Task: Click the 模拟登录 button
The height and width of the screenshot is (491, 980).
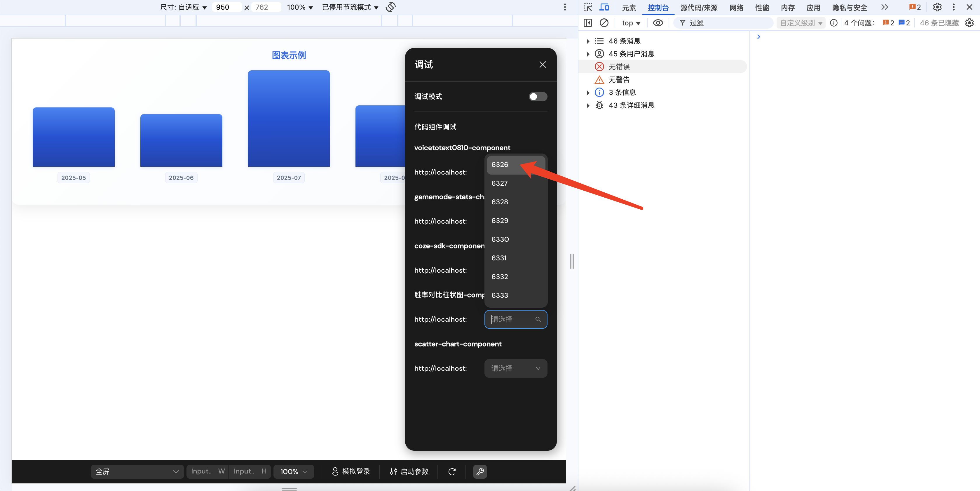Action: 351,472
